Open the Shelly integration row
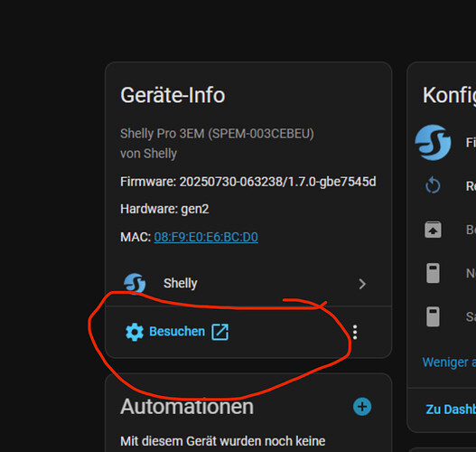Viewport: 476px width, 452px height. [x=248, y=284]
